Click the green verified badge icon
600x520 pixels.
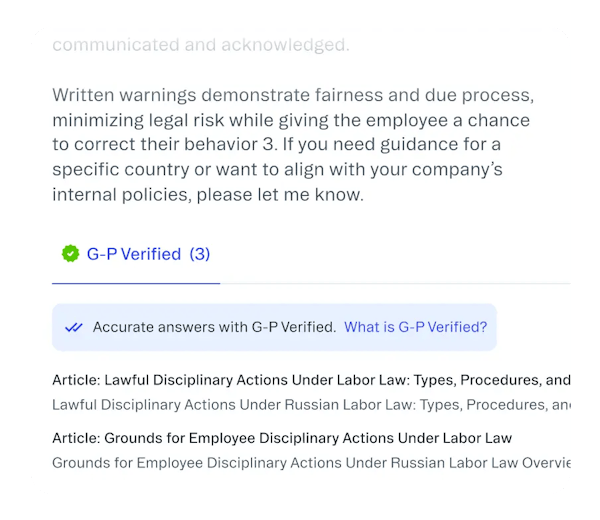tap(70, 254)
